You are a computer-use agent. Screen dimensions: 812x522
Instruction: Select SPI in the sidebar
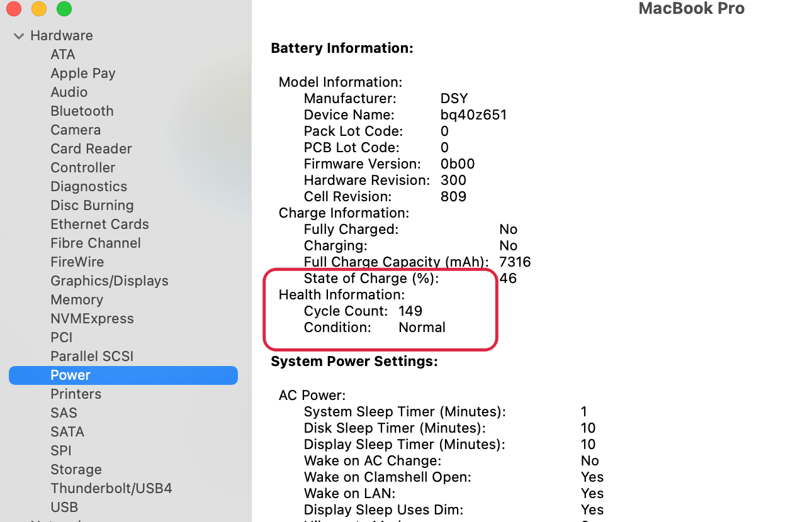(61, 450)
